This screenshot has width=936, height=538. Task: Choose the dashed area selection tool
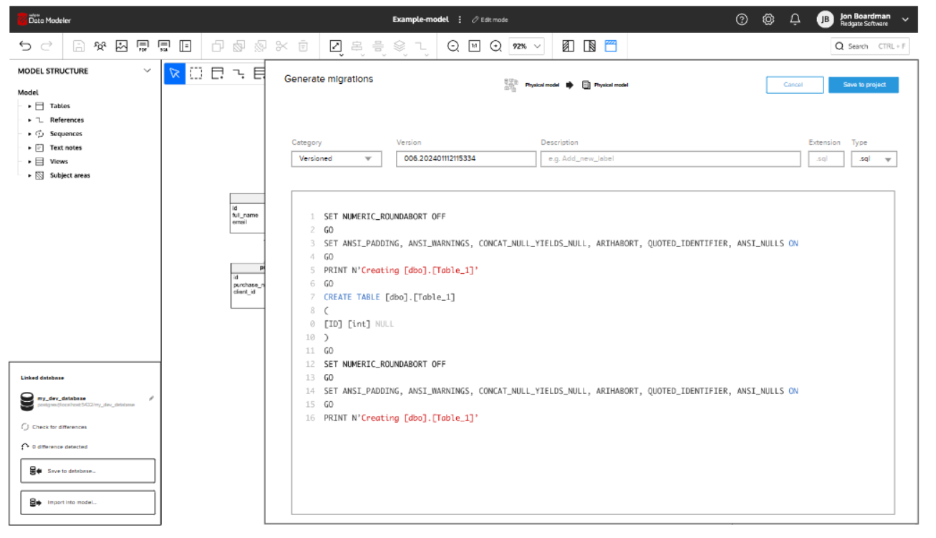tap(196, 73)
